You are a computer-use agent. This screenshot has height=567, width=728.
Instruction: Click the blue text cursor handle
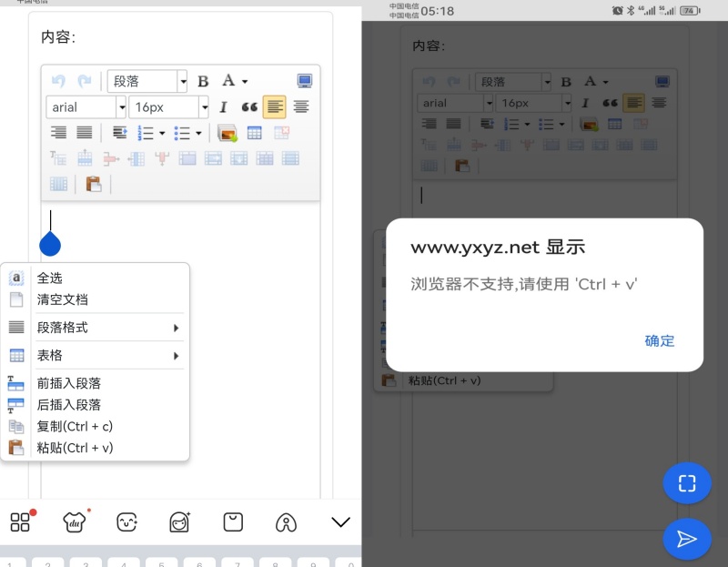click(x=50, y=243)
